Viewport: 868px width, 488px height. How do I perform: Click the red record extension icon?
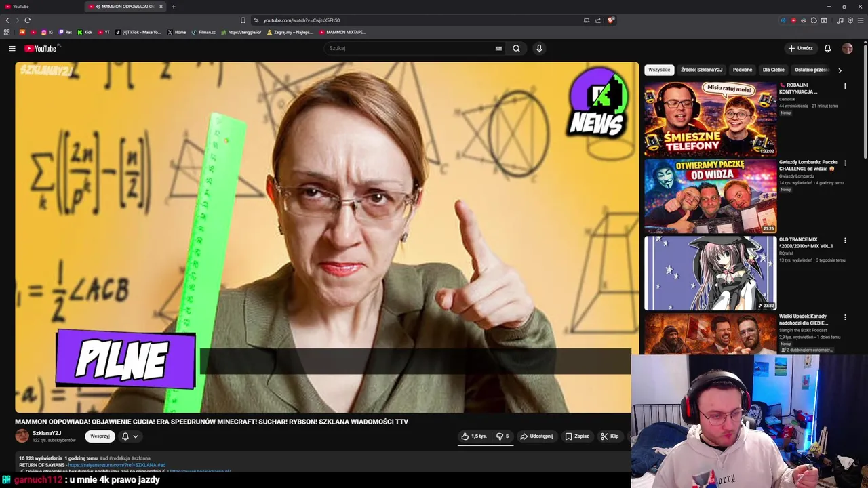pos(793,20)
